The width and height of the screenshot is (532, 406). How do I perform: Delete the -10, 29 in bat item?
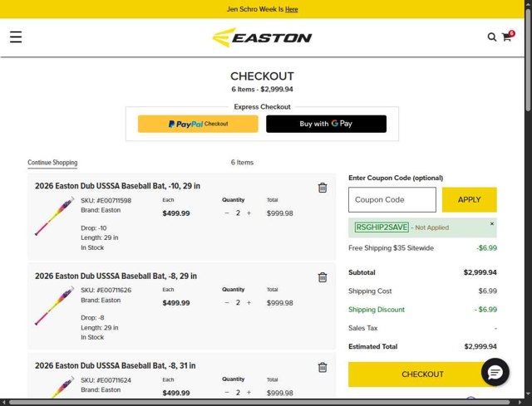[x=323, y=188]
